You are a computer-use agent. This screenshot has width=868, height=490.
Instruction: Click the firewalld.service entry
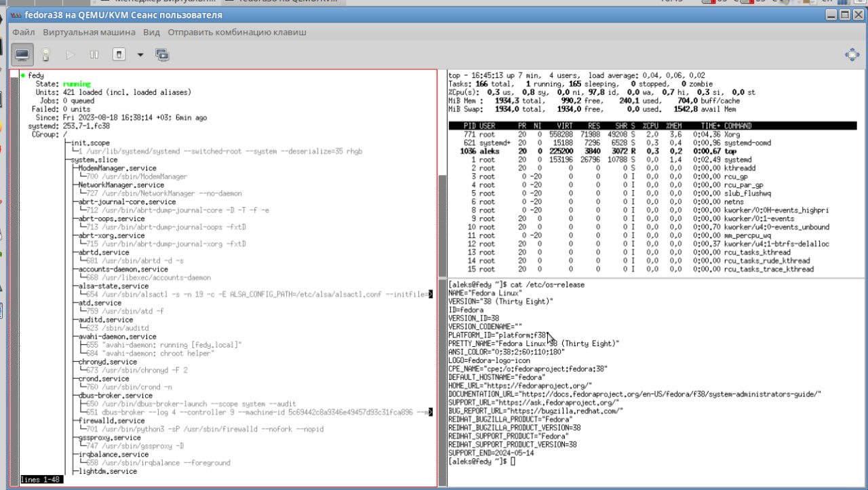pos(112,421)
